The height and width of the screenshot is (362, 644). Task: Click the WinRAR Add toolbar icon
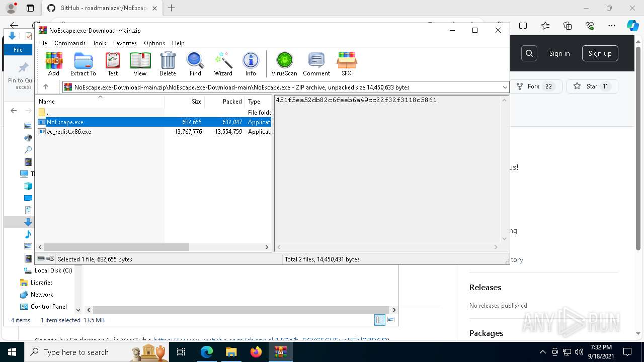(x=54, y=64)
